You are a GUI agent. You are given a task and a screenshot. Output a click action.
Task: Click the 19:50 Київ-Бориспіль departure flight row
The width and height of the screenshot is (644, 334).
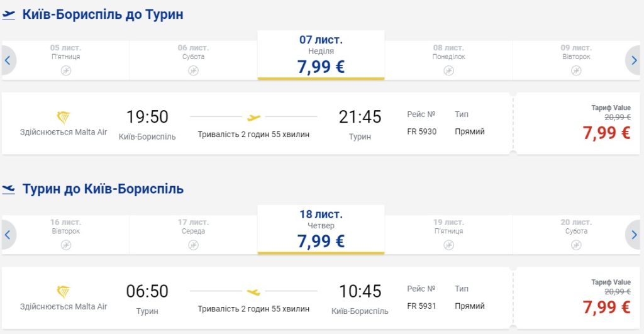click(x=258, y=124)
